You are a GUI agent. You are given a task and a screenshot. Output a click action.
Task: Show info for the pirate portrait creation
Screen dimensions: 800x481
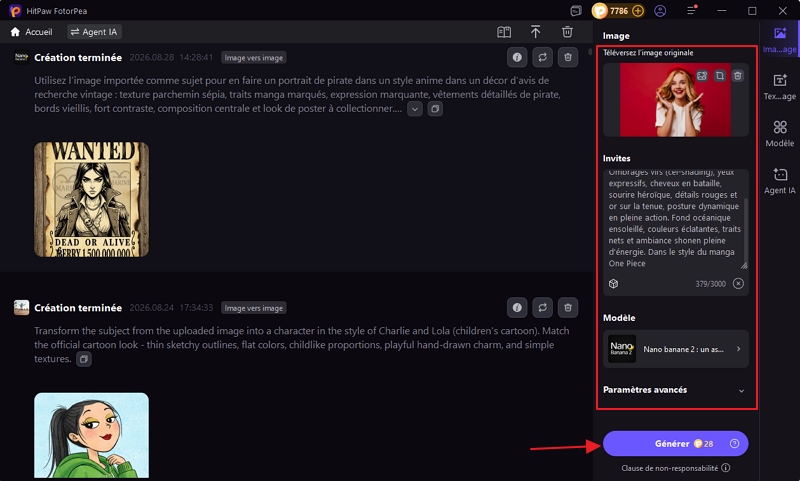517,58
